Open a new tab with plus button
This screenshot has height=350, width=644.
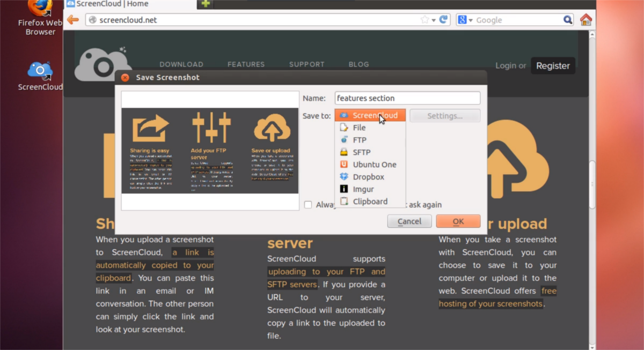[x=204, y=4]
